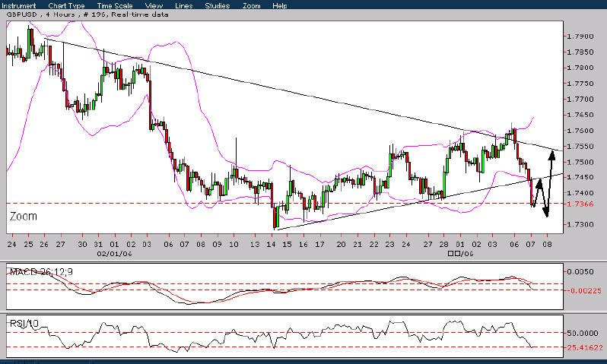Click the date axis label 21

coord(358,245)
